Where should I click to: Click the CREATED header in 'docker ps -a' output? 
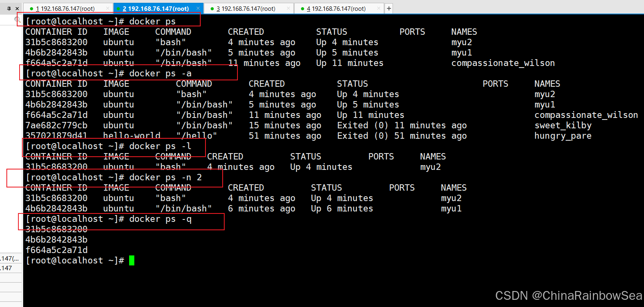(x=267, y=84)
